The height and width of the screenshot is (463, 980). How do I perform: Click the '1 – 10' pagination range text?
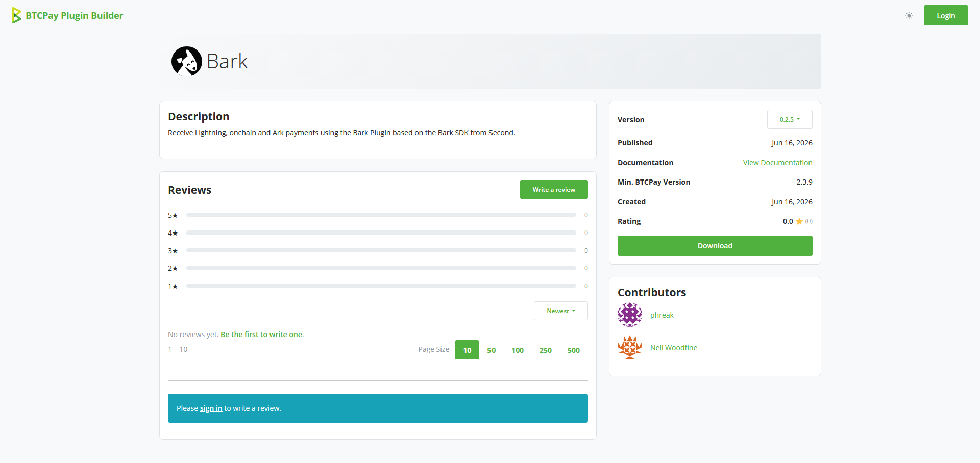point(178,349)
